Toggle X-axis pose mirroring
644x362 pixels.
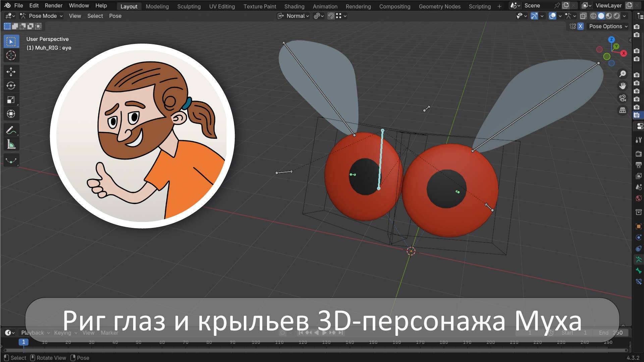click(x=580, y=26)
